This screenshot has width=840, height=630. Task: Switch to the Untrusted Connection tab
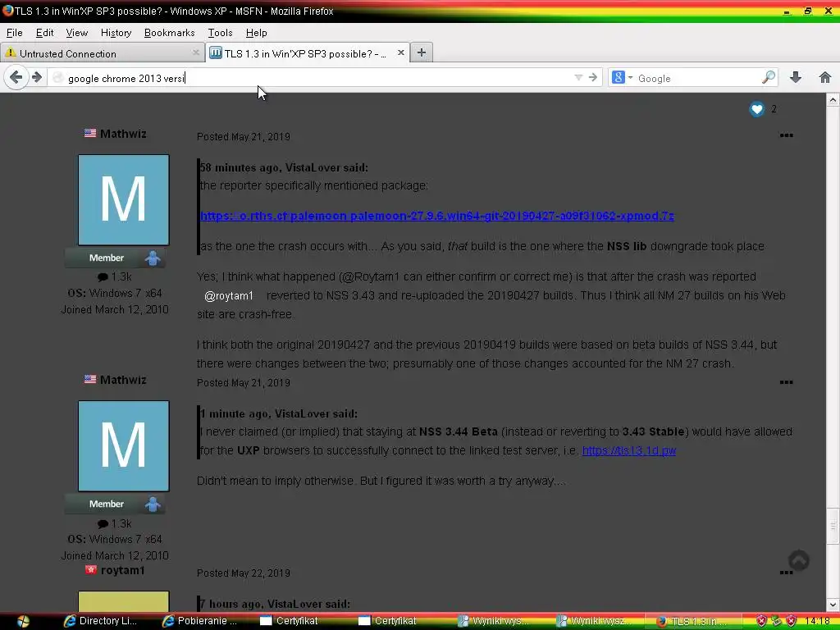click(102, 53)
